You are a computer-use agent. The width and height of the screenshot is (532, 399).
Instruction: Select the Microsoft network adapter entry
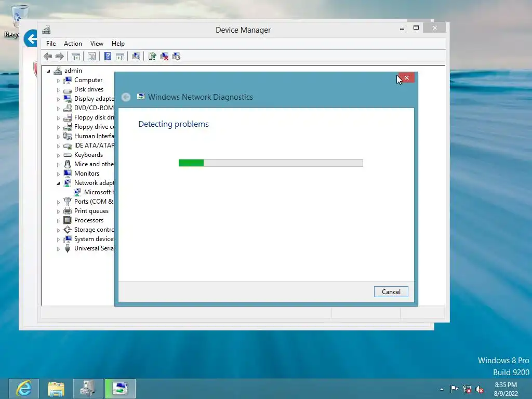[x=95, y=192]
